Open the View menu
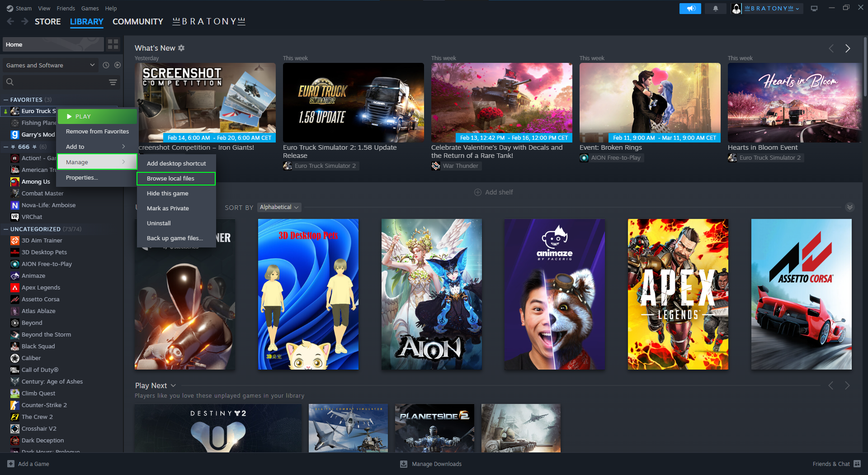 [x=44, y=8]
